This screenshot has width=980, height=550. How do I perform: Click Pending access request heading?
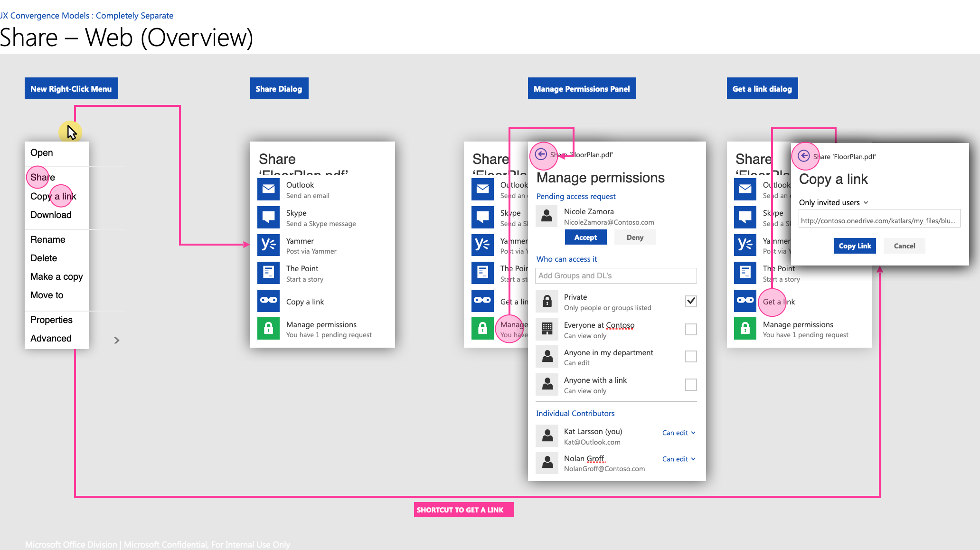pos(576,196)
